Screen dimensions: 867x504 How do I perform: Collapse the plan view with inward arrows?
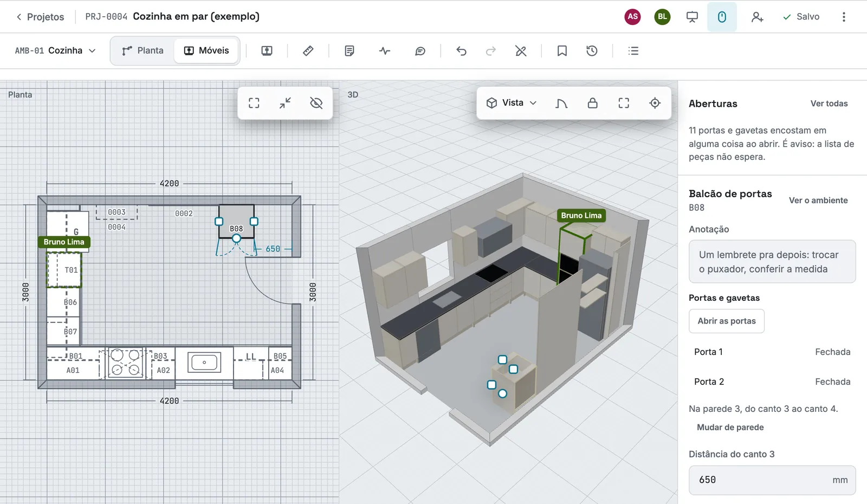[x=285, y=103]
